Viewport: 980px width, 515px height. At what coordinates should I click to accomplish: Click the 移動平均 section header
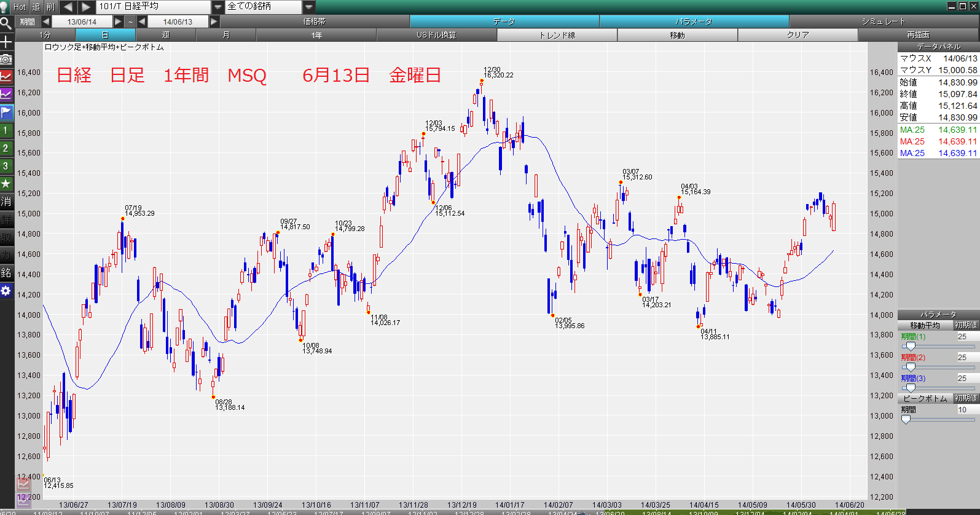925,325
